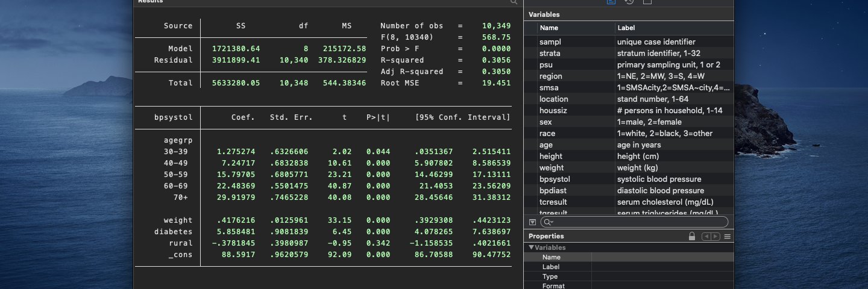Focus the Variables panel search field
Viewport: 868px width, 289px height.
point(635,222)
